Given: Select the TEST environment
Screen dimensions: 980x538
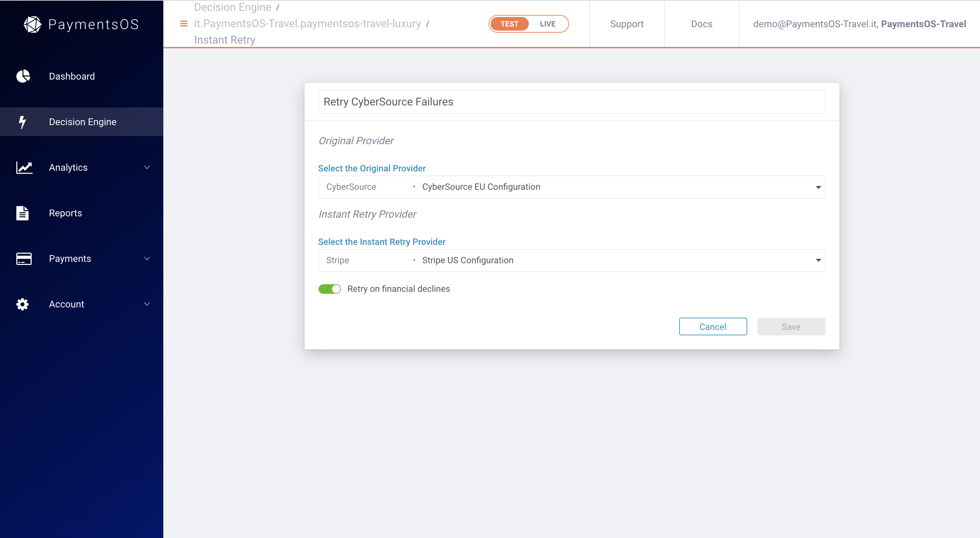Looking at the screenshot, I should pos(509,23).
